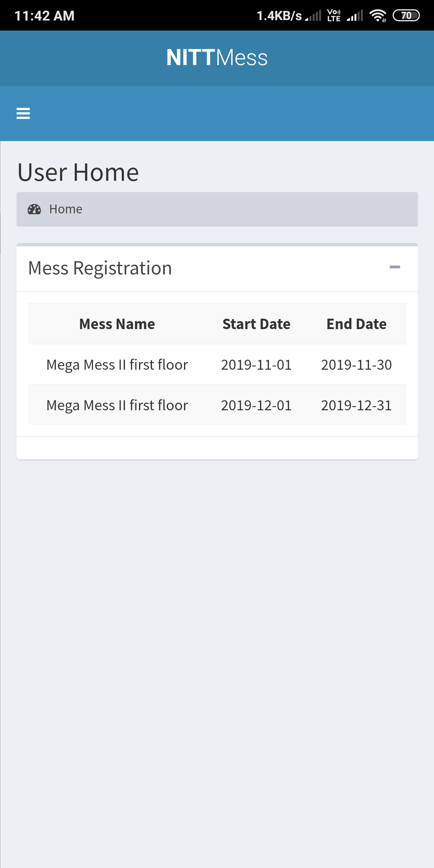The image size is (434, 868).
Task: Open the hamburger menu
Action: [23, 113]
